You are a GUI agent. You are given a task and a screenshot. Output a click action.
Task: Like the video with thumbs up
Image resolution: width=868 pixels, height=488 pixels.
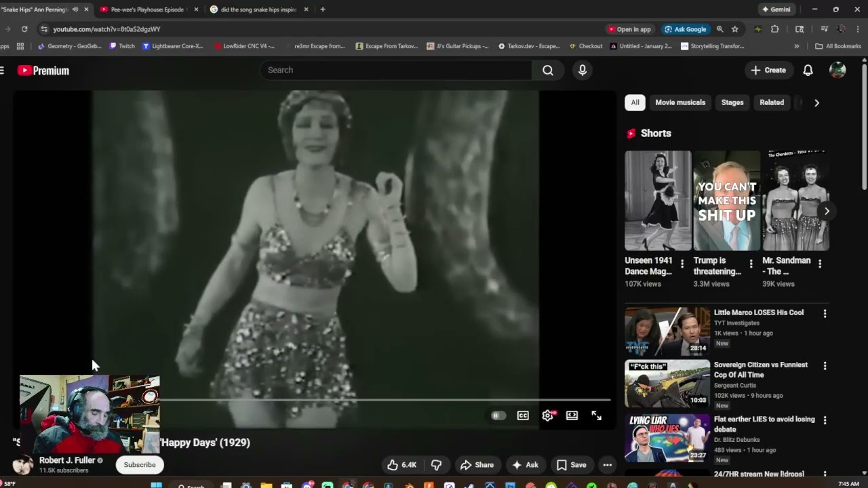(x=401, y=465)
